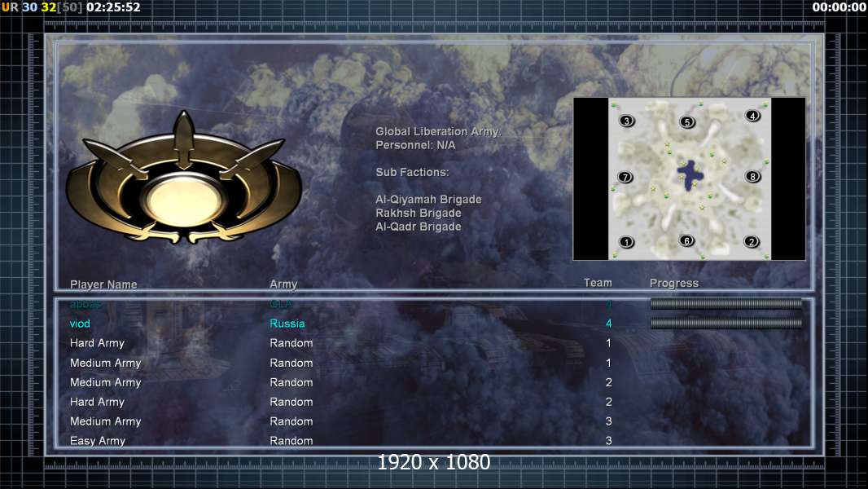Click the Player Name column header

pyautogui.click(x=103, y=284)
